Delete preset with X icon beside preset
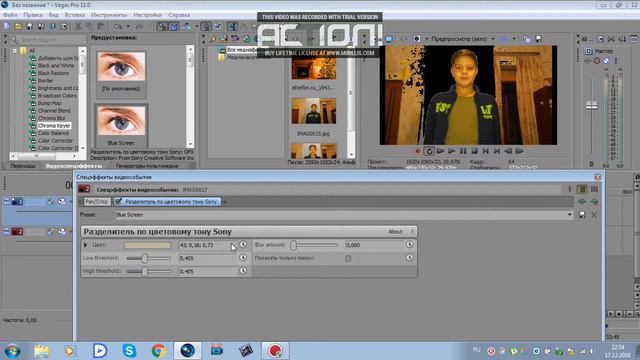 594,215
